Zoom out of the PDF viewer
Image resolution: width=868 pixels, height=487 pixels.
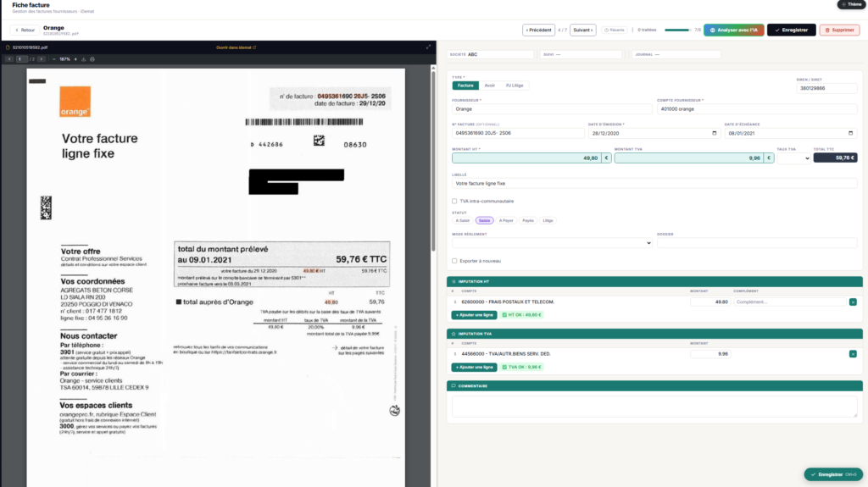click(x=53, y=59)
